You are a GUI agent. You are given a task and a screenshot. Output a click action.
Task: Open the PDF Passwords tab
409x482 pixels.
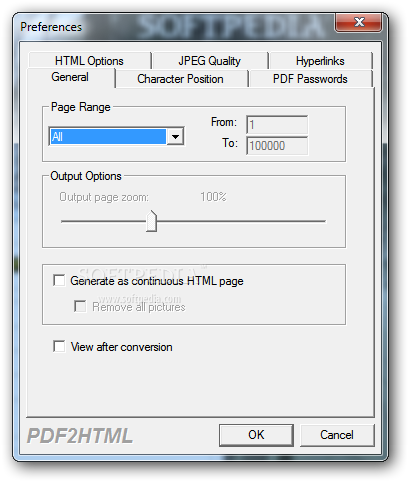pyautogui.click(x=310, y=79)
